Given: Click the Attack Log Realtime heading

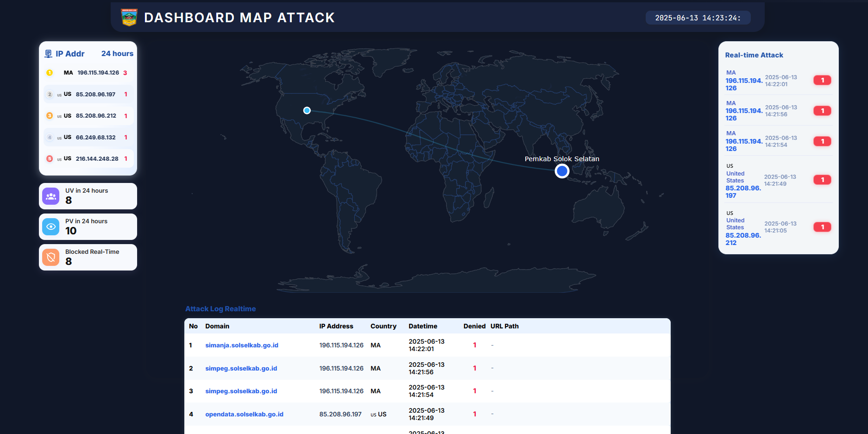Looking at the screenshot, I should 220,309.
